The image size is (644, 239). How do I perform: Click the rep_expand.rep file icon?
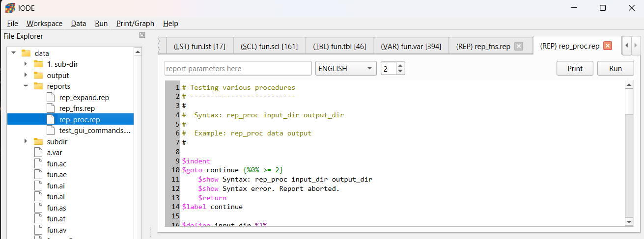tap(50, 97)
